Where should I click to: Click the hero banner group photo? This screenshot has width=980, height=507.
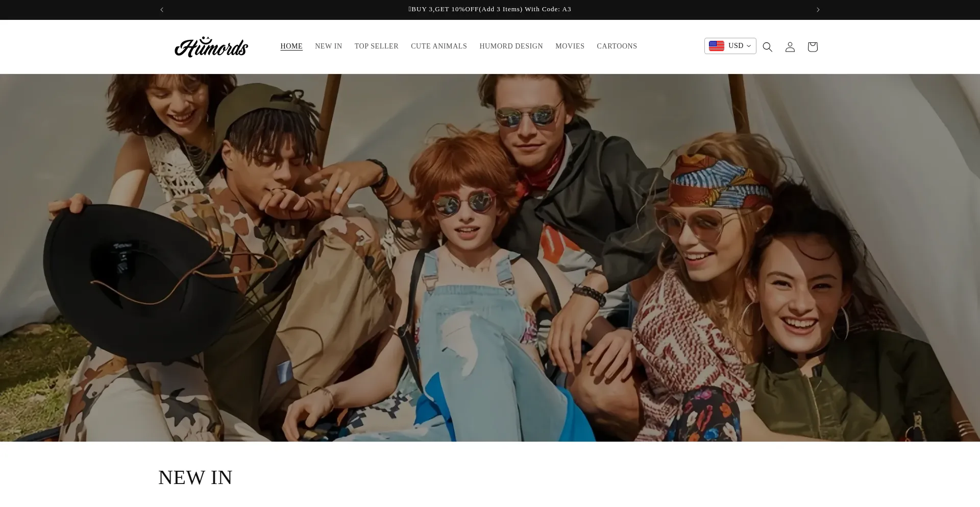[x=490, y=258]
